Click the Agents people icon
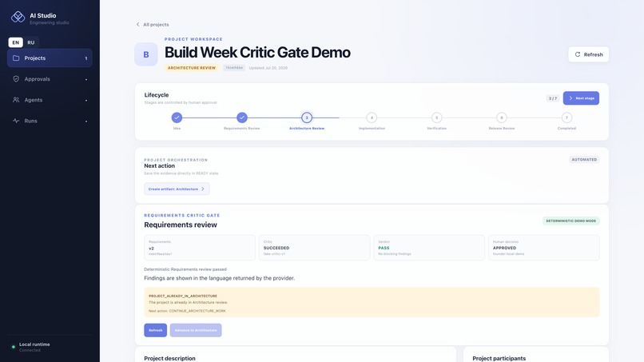The width and height of the screenshot is (644, 362). click(x=16, y=100)
